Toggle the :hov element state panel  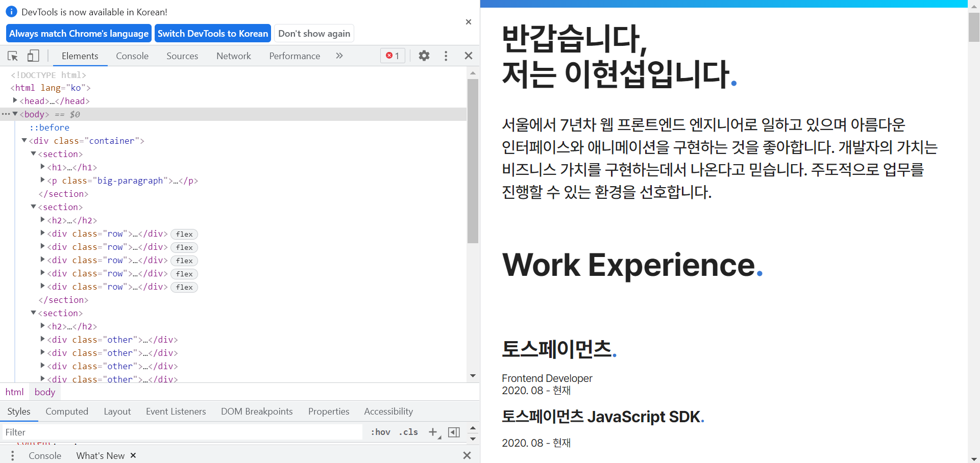[x=381, y=432]
